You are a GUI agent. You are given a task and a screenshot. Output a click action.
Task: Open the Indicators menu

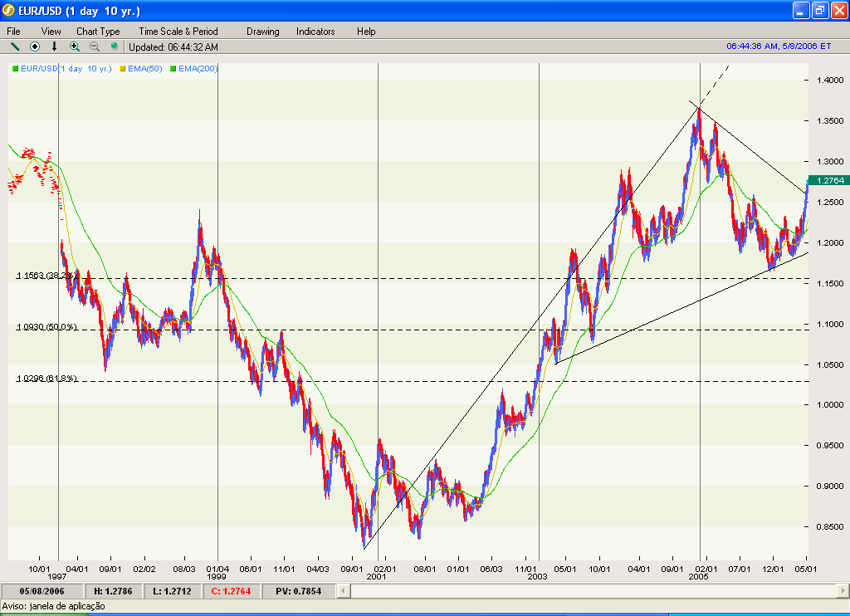(315, 31)
